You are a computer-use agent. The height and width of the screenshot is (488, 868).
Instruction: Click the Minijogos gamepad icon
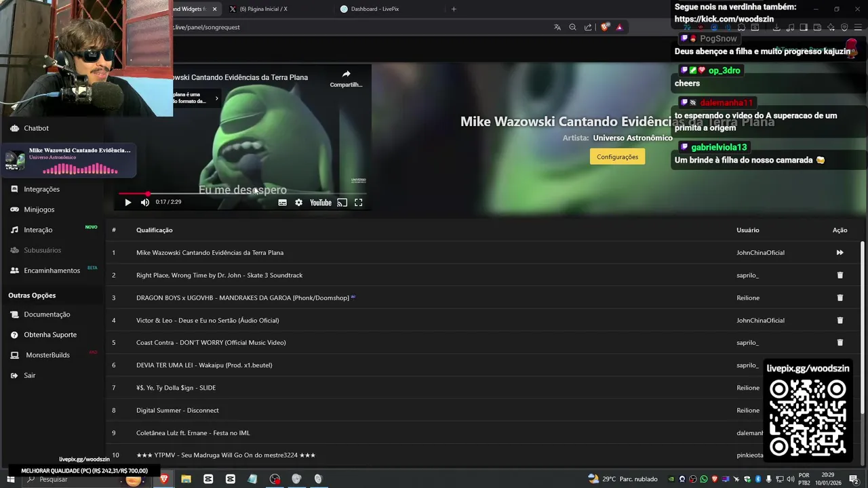coord(14,209)
